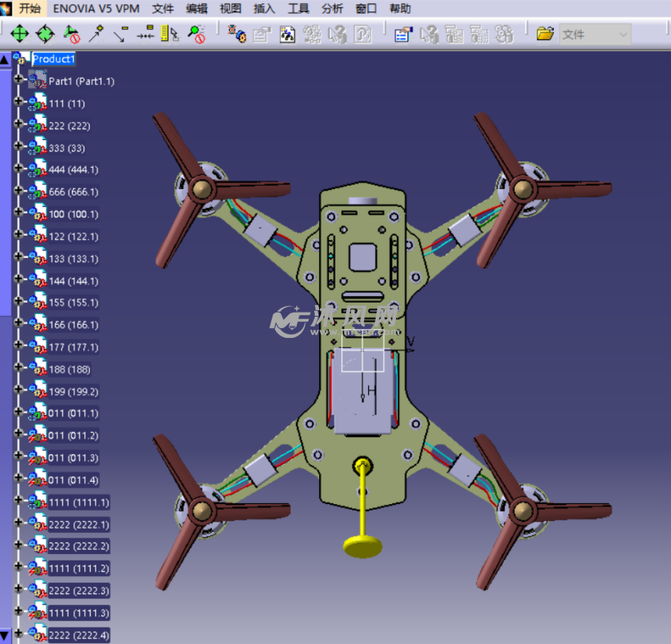This screenshot has width=671, height=644.
Task: Open the 工具 menu
Action: (298, 9)
